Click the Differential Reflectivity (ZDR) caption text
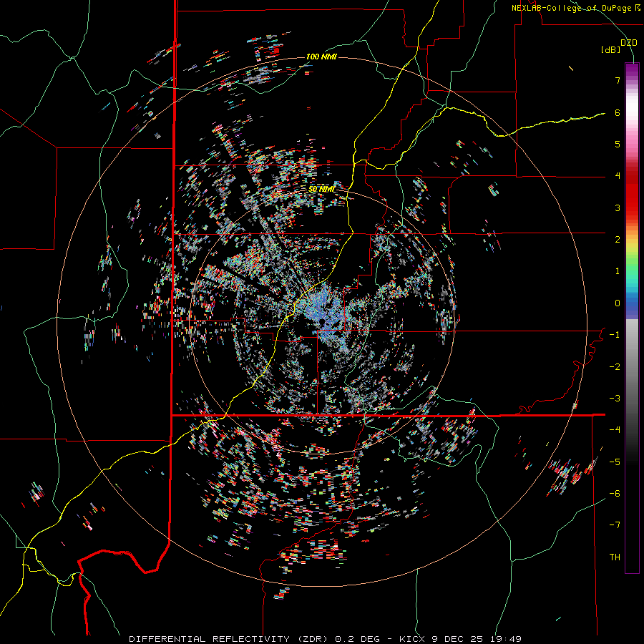 pyautogui.click(x=230, y=639)
